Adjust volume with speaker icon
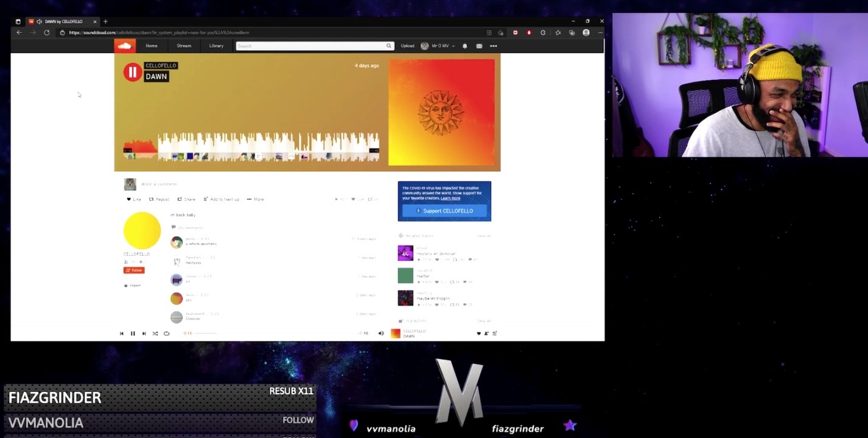 (381, 333)
